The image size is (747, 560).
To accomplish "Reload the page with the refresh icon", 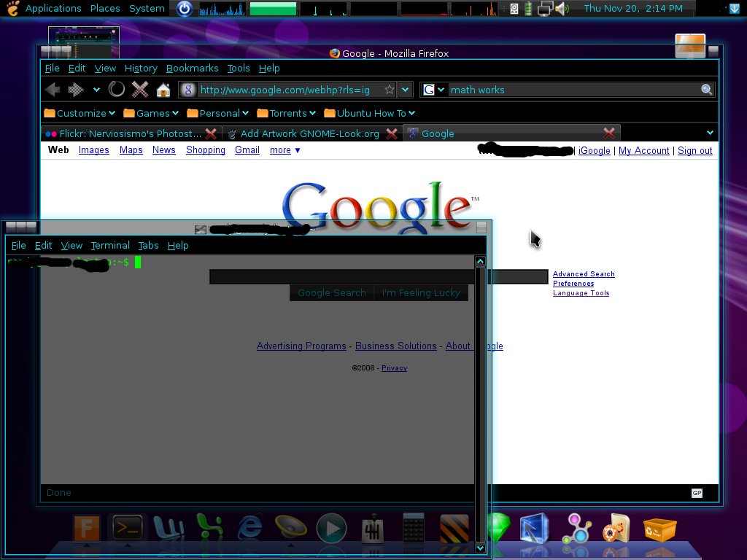I will click(116, 89).
